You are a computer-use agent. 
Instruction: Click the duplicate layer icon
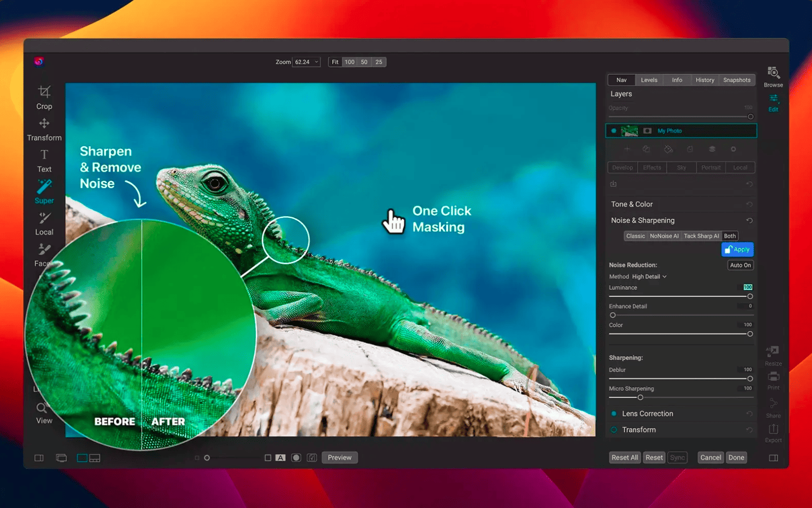point(646,149)
